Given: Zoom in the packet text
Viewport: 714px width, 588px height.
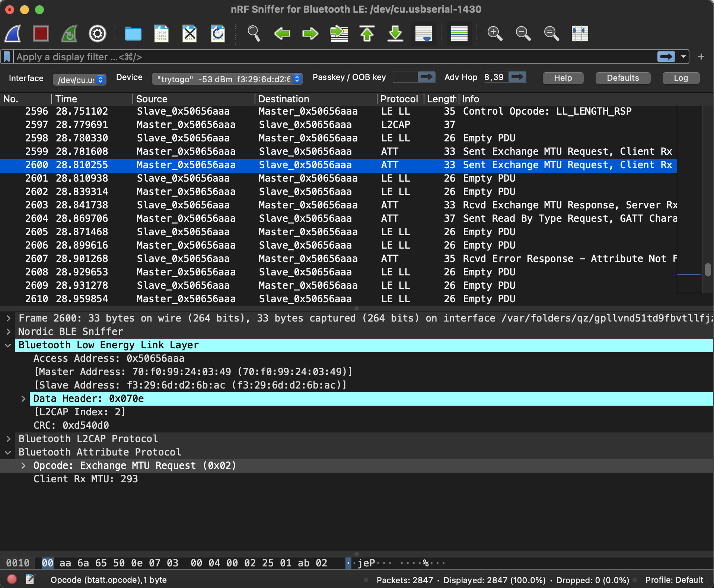Looking at the screenshot, I should [495, 33].
